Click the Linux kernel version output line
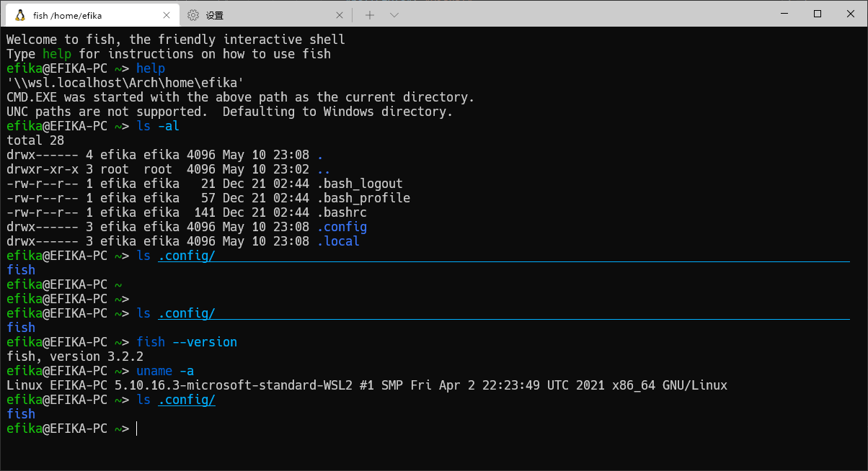Image resolution: width=868 pixels, height=471 pixels. (367, 385)
